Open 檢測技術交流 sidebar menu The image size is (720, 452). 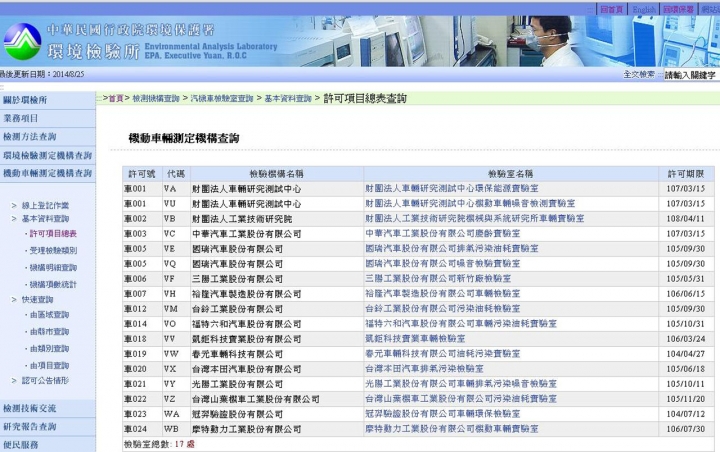click(x=48, y=408)
